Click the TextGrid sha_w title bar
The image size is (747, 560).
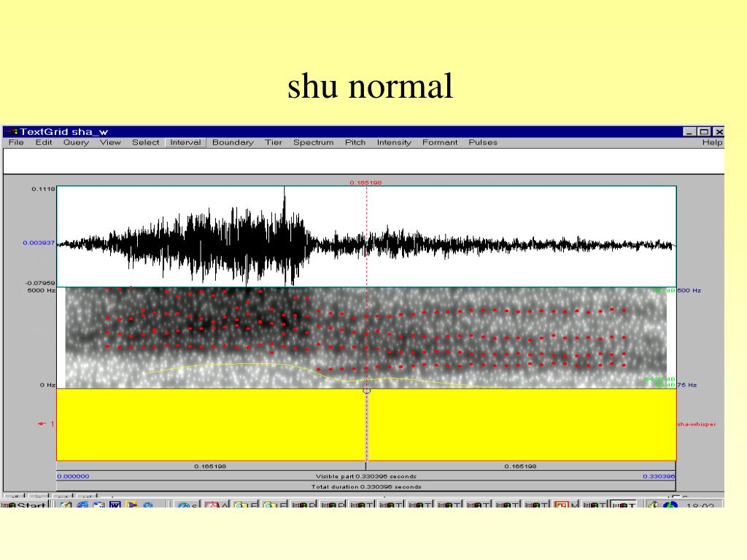[x=363, y=131]
